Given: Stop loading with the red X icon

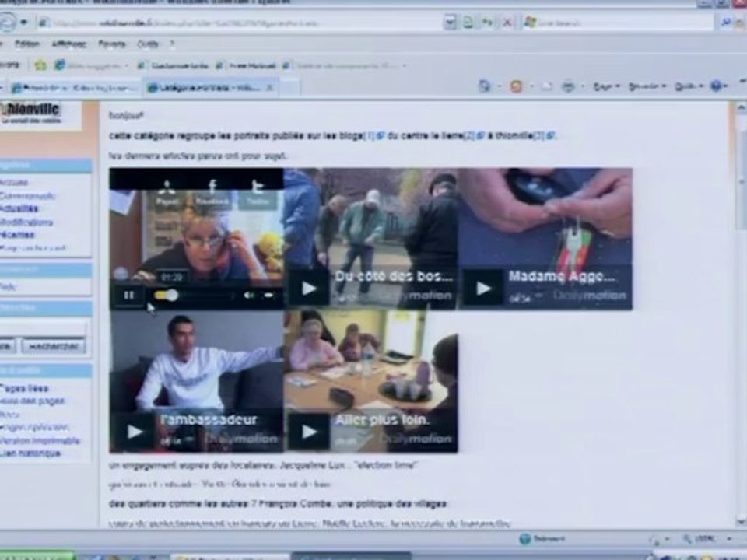Looking at the screenshot, I should pyautogui.click(x=507, y=23).
